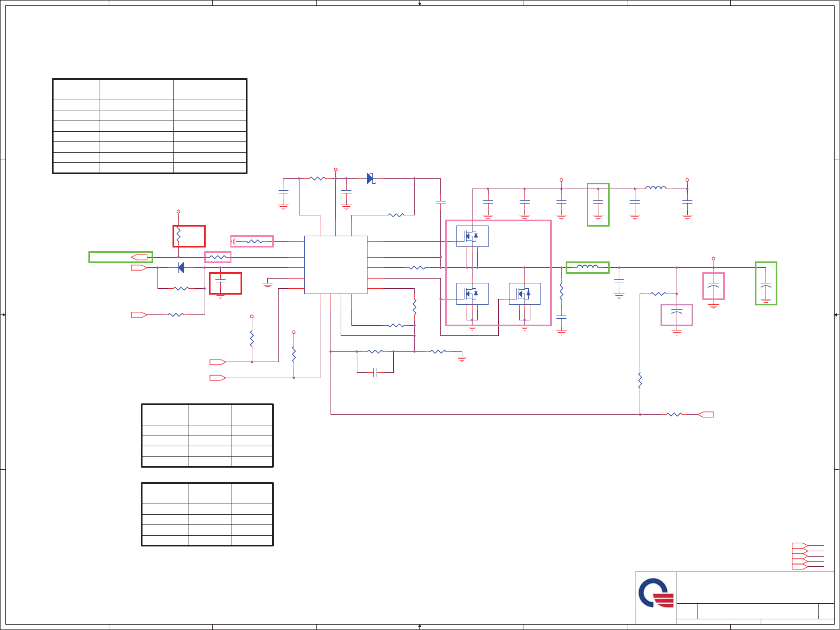Select the snubber capacitor below the snubber resistor
Image resolution: width=840 pixels, height=630 pixels.
coord(561,317)
